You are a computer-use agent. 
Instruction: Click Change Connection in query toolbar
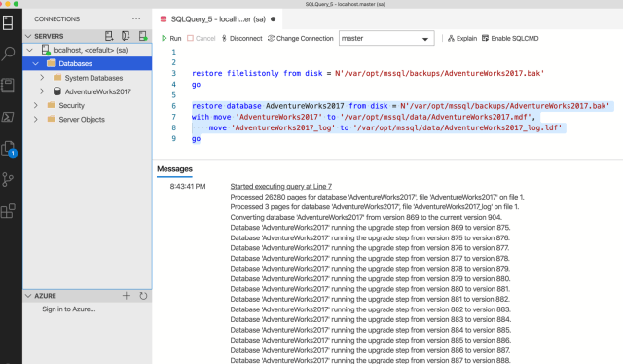[301, 39]
